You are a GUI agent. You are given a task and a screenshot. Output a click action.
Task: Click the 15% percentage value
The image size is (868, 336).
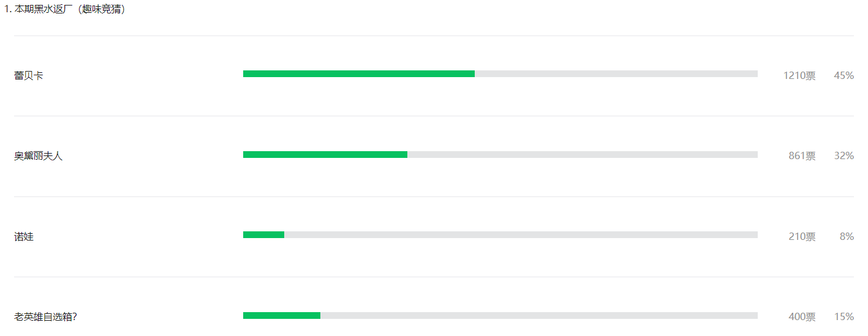[x=843, y=317]
